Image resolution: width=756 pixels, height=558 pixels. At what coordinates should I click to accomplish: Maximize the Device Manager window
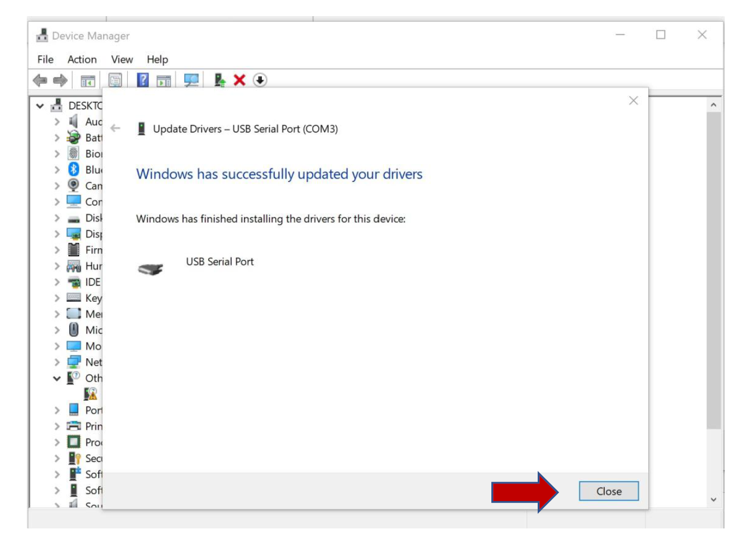tap(661, 35)
